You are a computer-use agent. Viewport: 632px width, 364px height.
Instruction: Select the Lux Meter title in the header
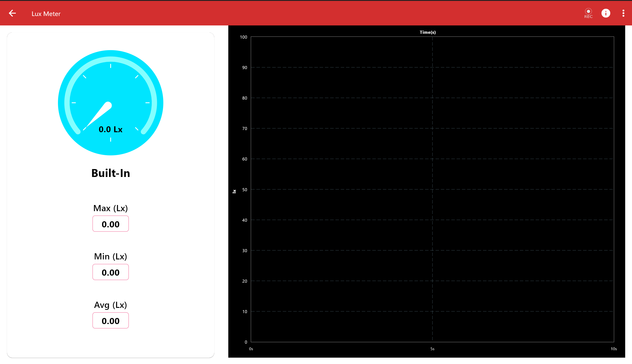pos(46,14)
